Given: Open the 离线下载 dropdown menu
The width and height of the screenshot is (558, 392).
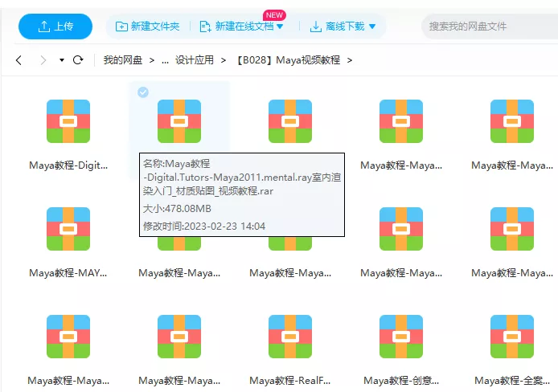Looking at the screenshot, I should [x=343, y=27].
